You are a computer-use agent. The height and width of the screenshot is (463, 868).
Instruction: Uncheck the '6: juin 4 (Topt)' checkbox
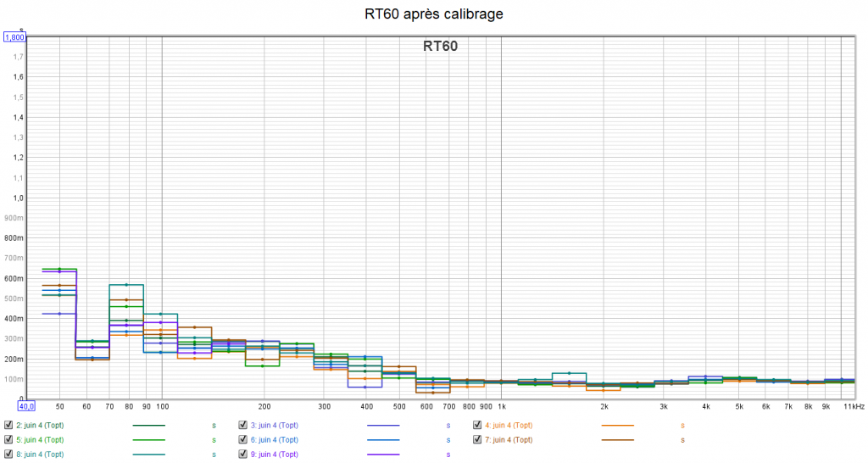tap(243, 440)
